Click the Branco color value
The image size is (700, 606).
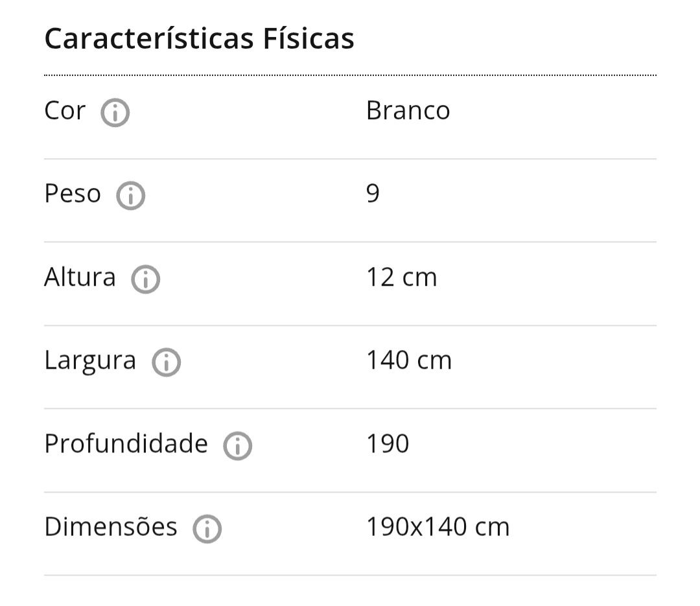coord(408,110)
